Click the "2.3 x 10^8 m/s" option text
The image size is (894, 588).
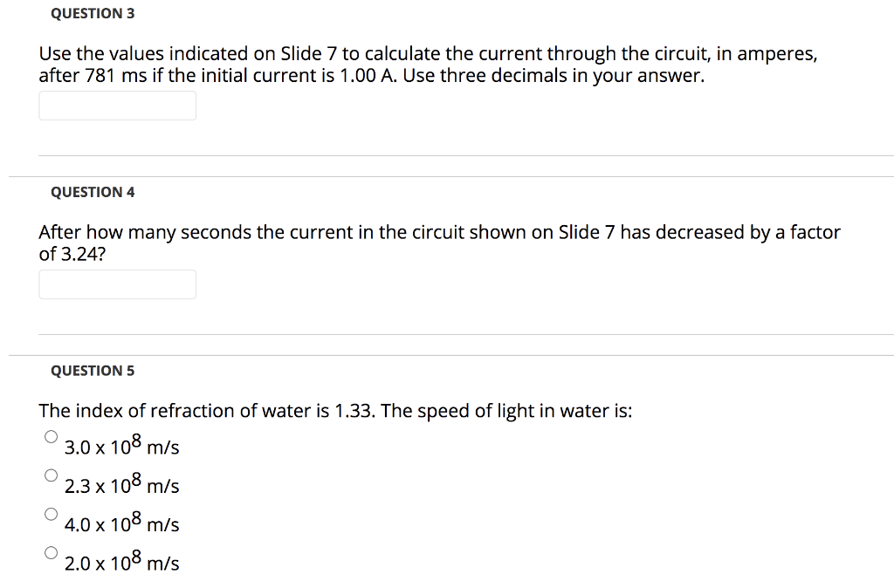coord(121,486)
